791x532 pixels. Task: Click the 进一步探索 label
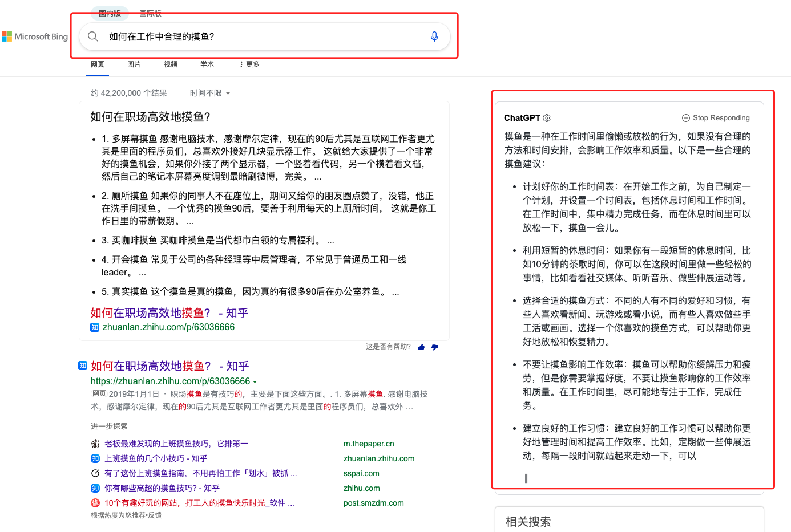tap(109, 427)
